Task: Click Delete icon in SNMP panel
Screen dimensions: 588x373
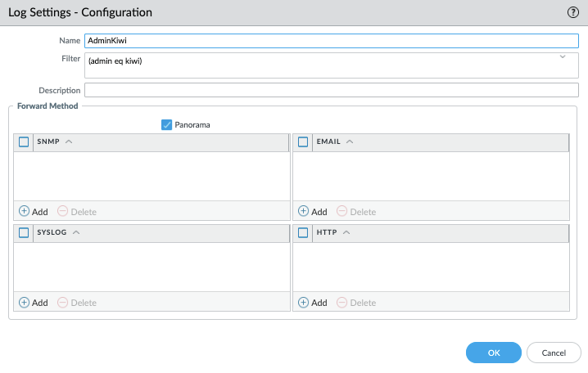Action: [62, 212]
